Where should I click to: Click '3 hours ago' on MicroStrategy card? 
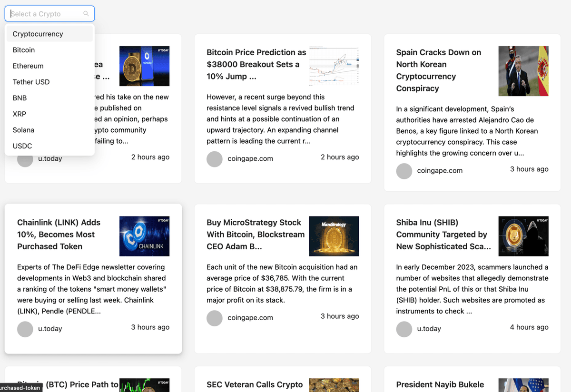[x=340, y=316]
